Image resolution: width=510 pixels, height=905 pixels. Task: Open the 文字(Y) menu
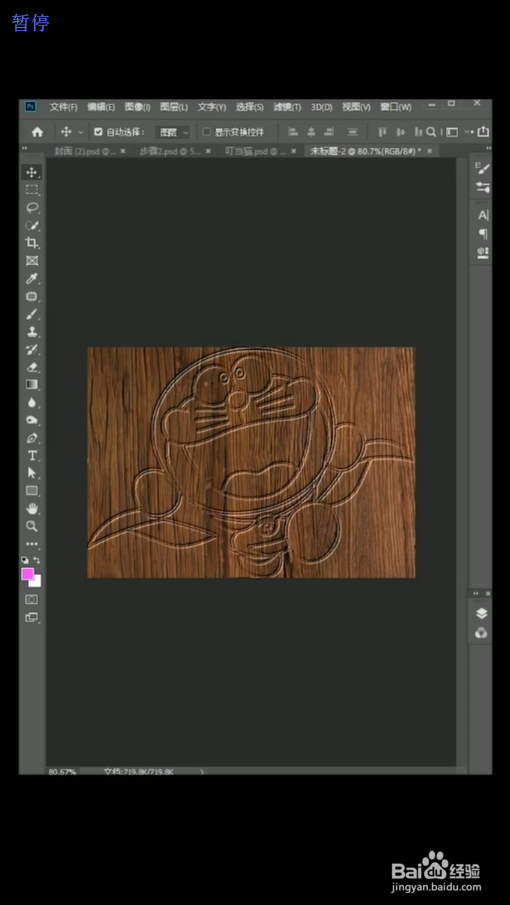pos(212,107)
